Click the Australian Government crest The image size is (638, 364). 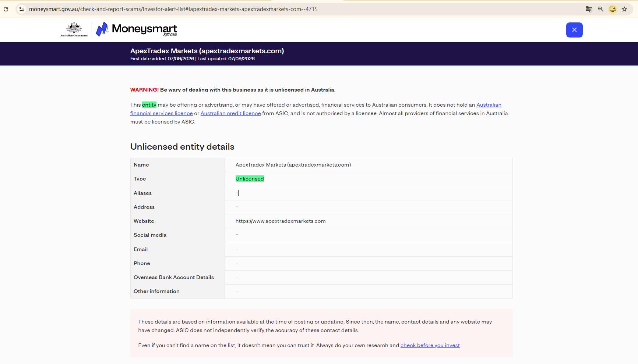point(74,29)
